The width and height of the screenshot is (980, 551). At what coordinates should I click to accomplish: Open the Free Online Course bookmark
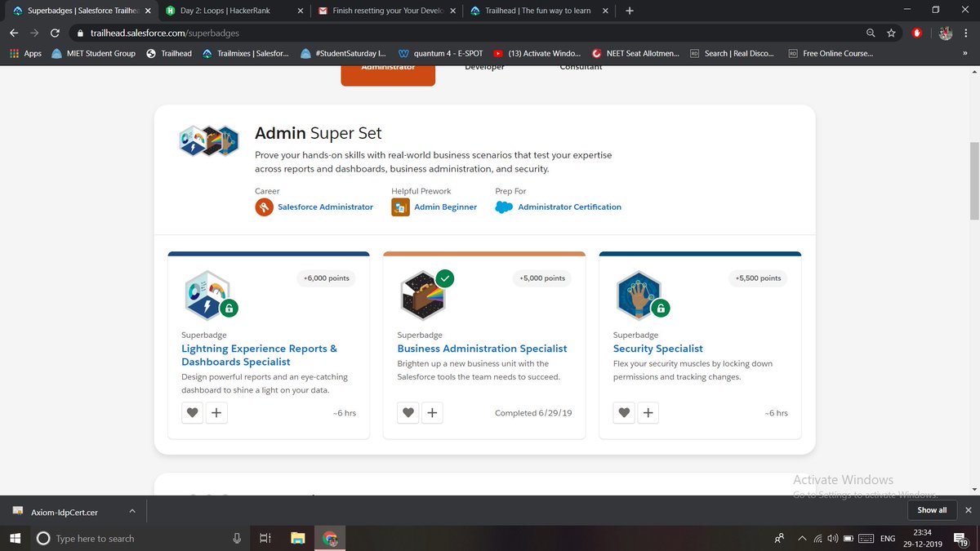(830, 53)
